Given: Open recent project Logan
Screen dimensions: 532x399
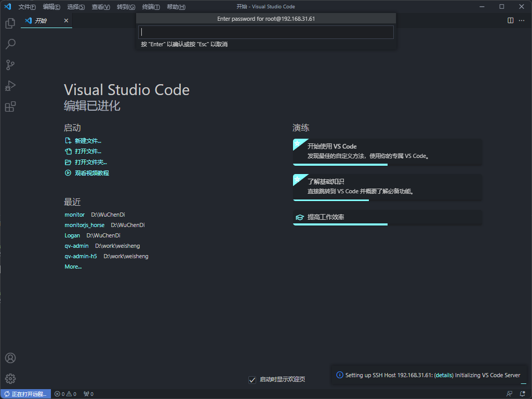Looking at the screenshot, I should 72,235.
